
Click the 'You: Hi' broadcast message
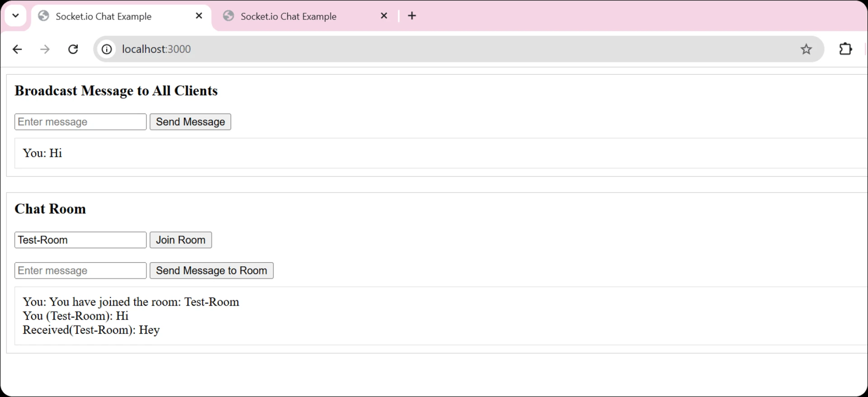(42, 153)
